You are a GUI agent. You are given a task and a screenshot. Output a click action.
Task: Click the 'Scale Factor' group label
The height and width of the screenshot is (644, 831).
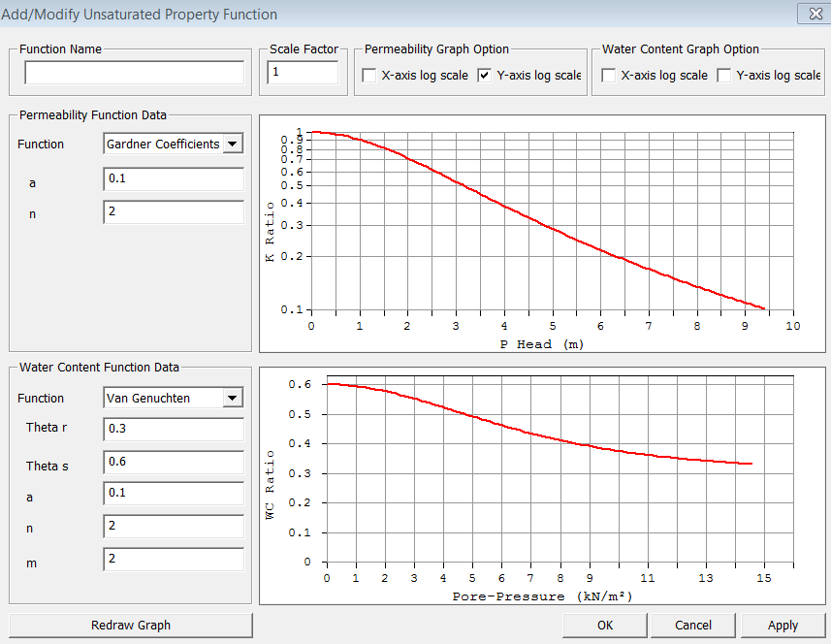[x=304, y=49]
